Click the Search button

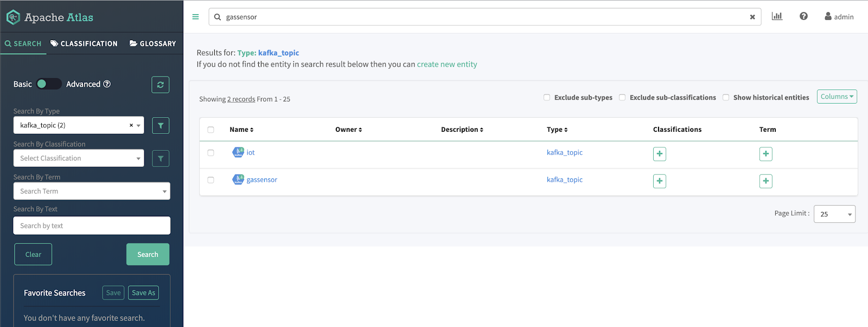(x=148, y=254)
